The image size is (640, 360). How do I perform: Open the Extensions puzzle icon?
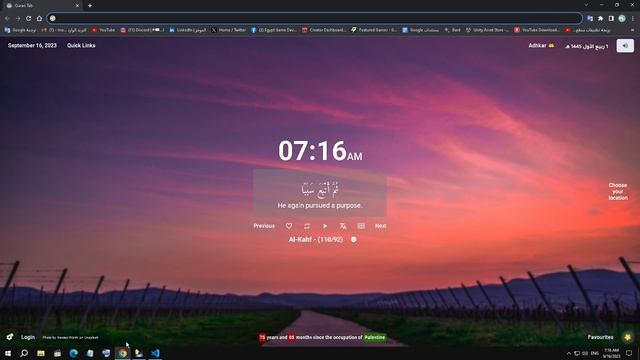point(600,18)
